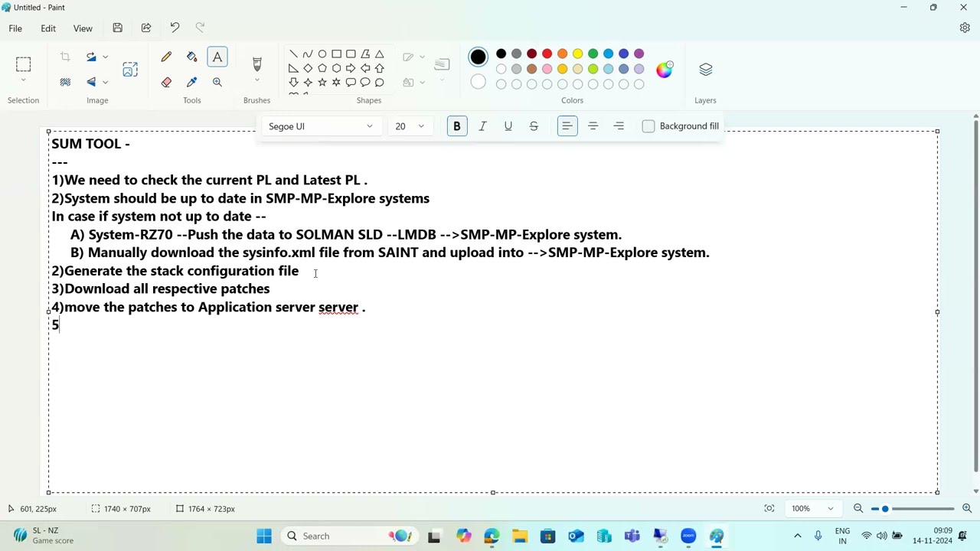Expand the Brushes dropdown arrow
This screenshot has width=980, height=551.
256,81
